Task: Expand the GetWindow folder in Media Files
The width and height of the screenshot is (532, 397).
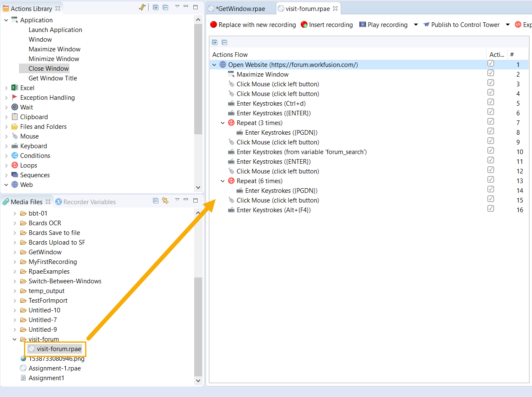Action: [x=14, y=252]
